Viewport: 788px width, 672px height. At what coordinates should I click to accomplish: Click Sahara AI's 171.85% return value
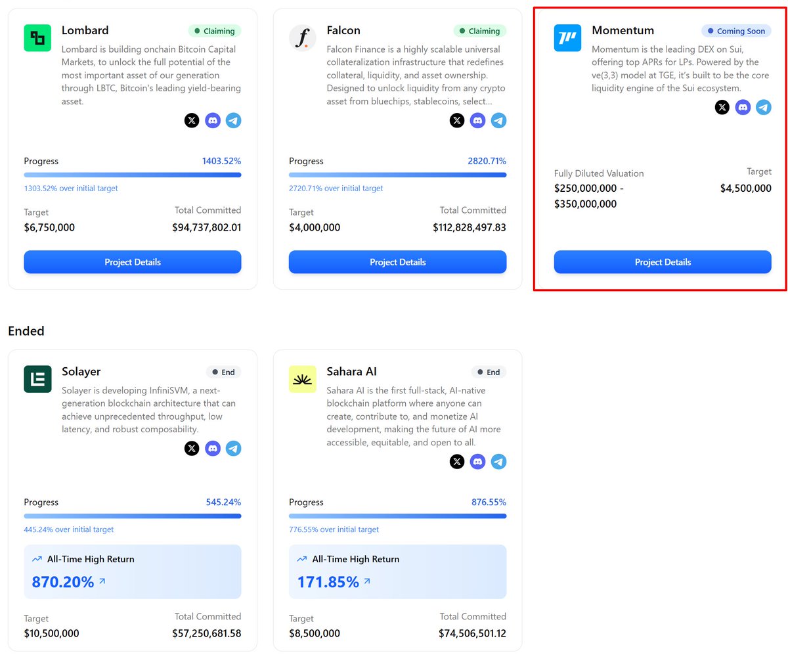(x=328, y=582)
